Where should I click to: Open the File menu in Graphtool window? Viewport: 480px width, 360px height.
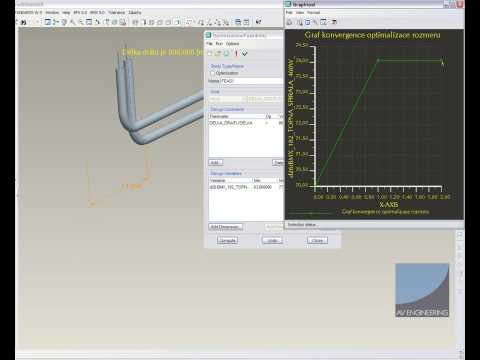pos(289,12)
